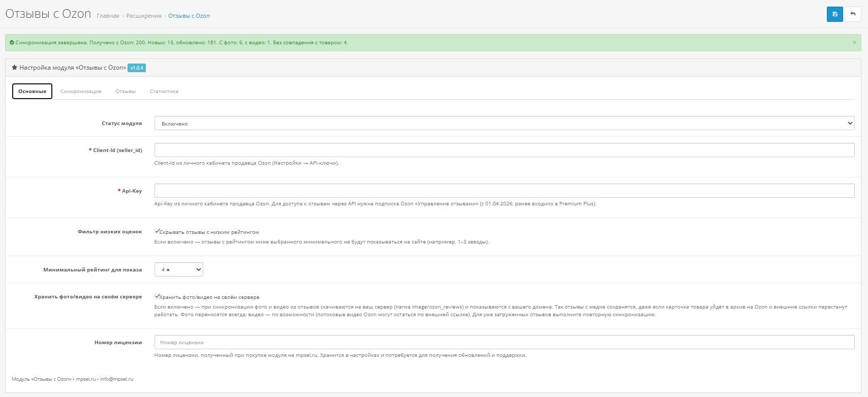Click the Статус модуля field label
868x397 pixels.
point(121,124)
